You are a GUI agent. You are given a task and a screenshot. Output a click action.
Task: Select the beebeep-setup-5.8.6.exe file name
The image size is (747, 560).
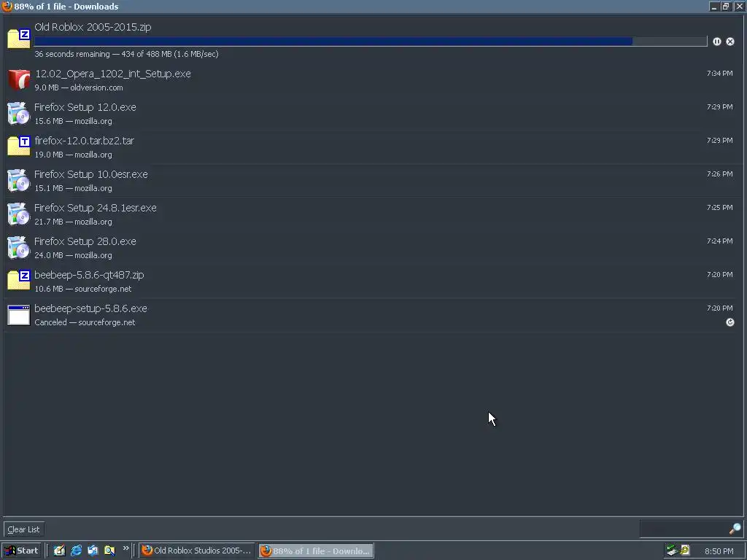(90, 308)
